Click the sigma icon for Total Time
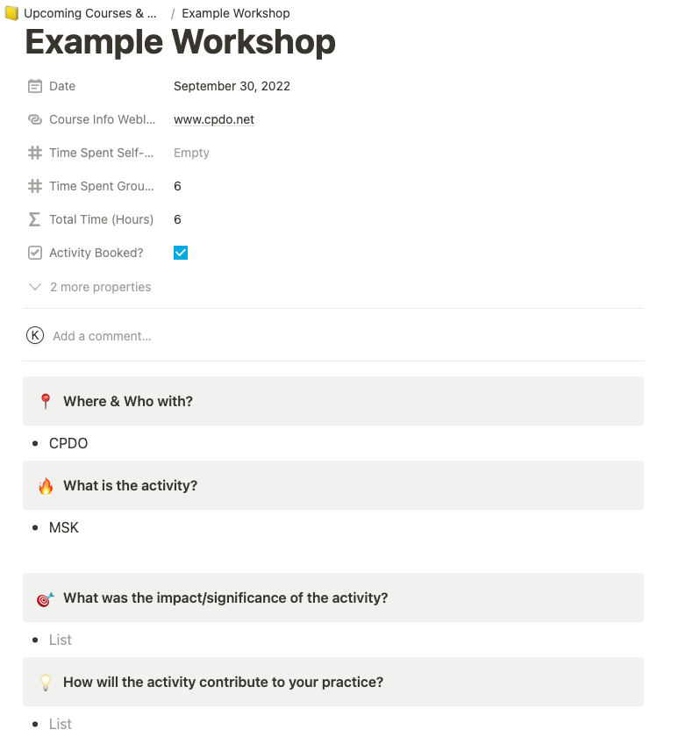The width and height of the screenshot is (700, 744). point(35,219)
